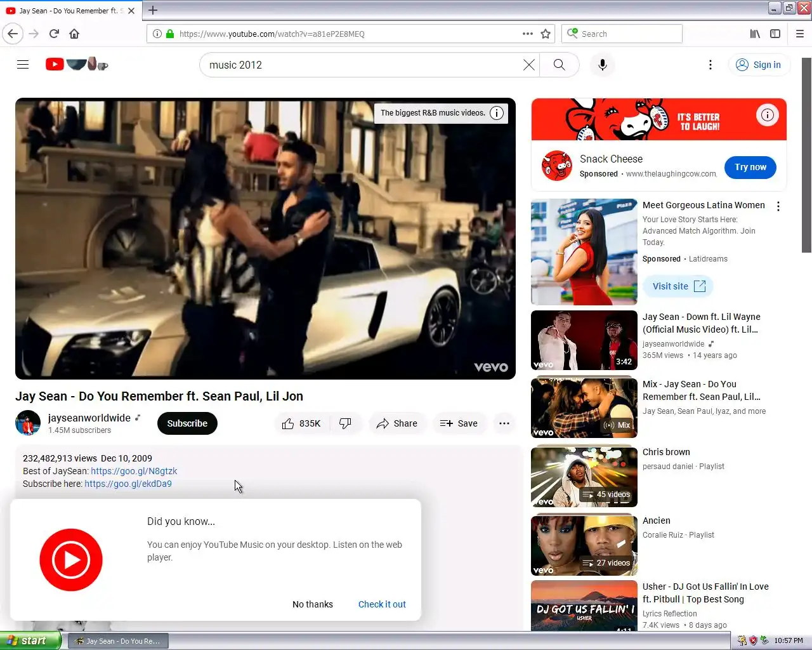Click the main video player

(265, 239)
